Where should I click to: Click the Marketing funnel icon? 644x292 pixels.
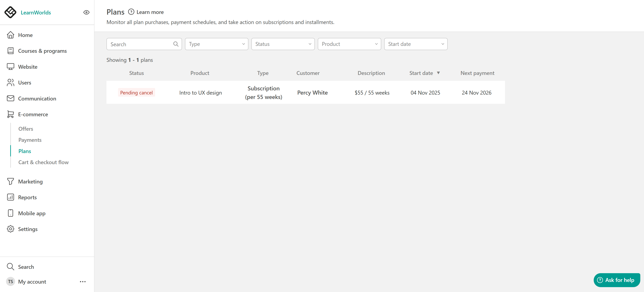coord(10,181)
